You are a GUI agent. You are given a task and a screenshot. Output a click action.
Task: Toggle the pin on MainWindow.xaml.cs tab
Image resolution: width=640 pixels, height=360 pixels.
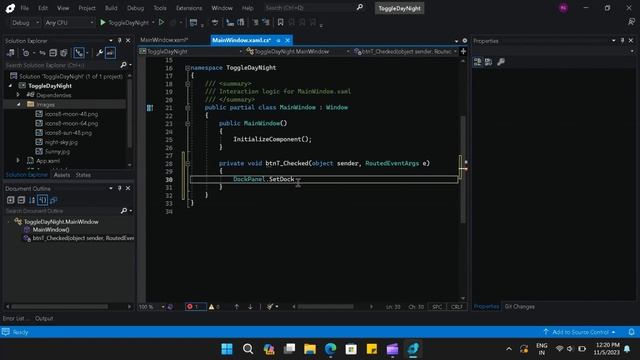[x=278, y=40]
